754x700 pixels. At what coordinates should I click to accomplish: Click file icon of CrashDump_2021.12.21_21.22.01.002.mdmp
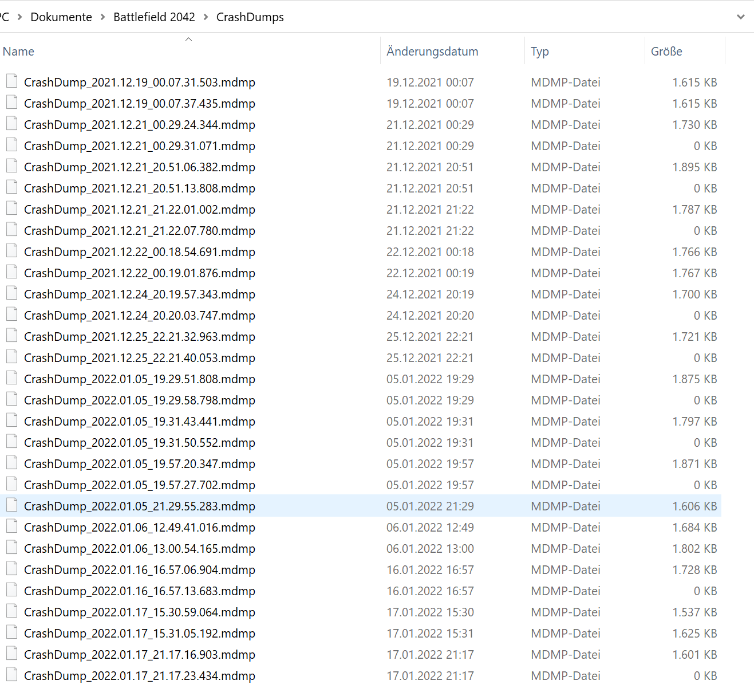[x=11, y=209]
